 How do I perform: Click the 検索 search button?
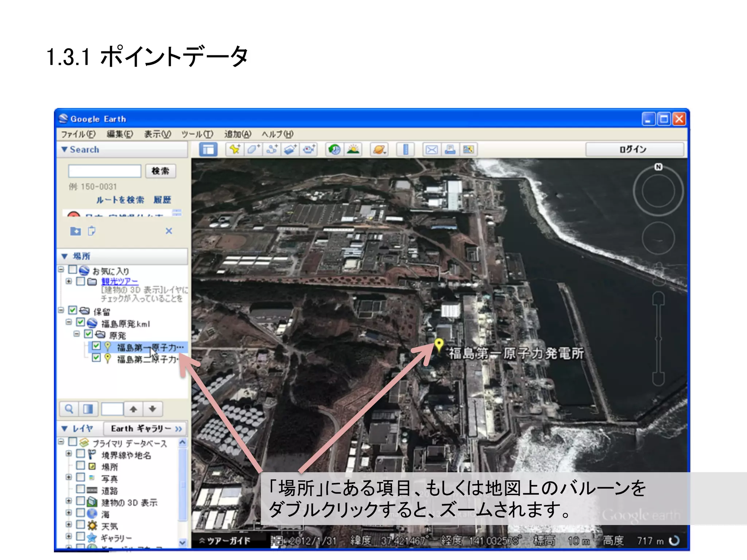160,171
